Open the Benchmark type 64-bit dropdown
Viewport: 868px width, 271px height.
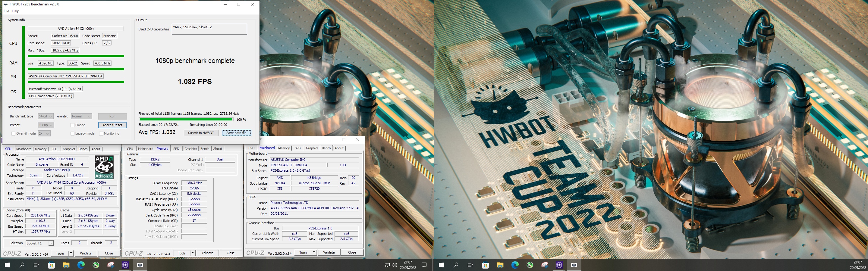pos(46,116)
